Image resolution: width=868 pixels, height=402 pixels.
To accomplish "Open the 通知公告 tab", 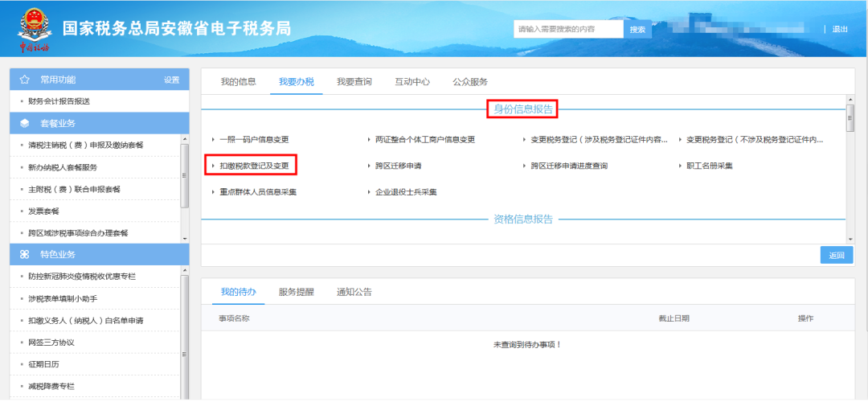I will click(354, 292).
